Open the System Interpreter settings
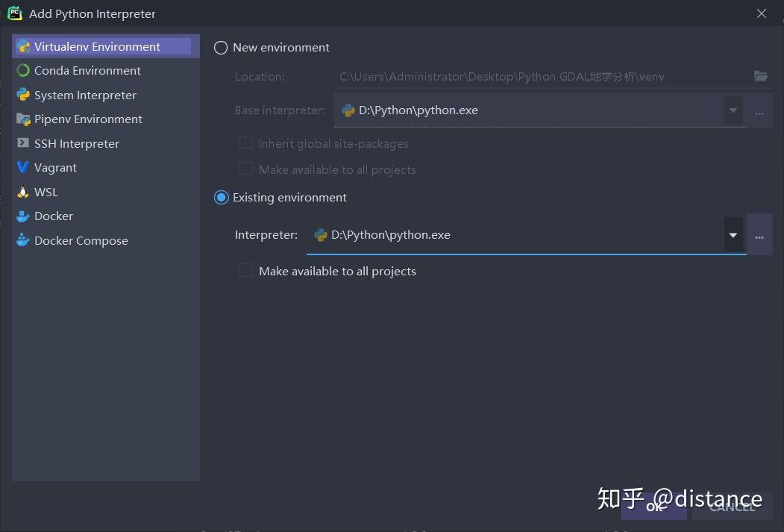The height and width of the screenshot is (532, 784). pos(85,95)
